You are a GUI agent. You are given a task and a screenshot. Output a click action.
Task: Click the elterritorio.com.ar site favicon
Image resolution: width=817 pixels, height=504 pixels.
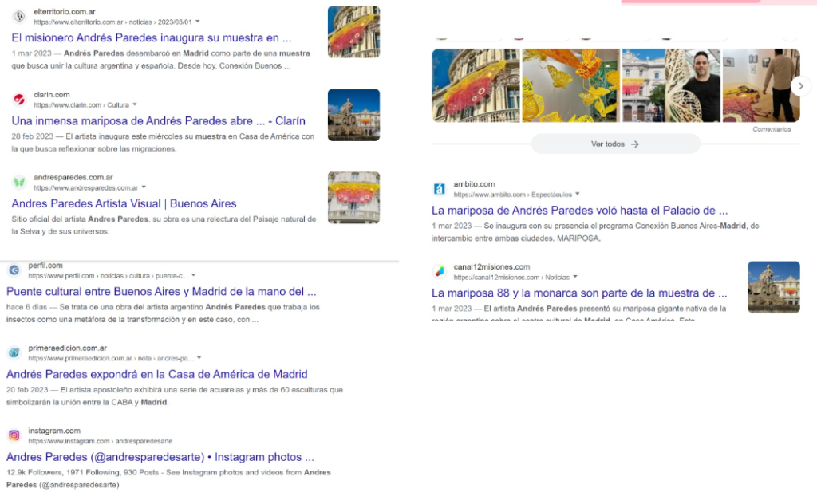pyautogui.click(x=19, y=16)
